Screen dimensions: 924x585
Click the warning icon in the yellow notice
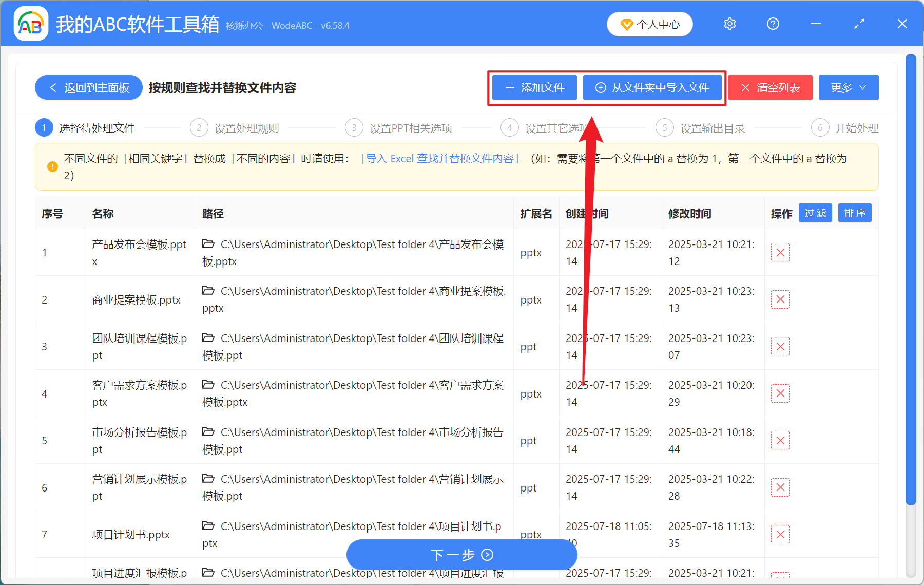point(51,166)
